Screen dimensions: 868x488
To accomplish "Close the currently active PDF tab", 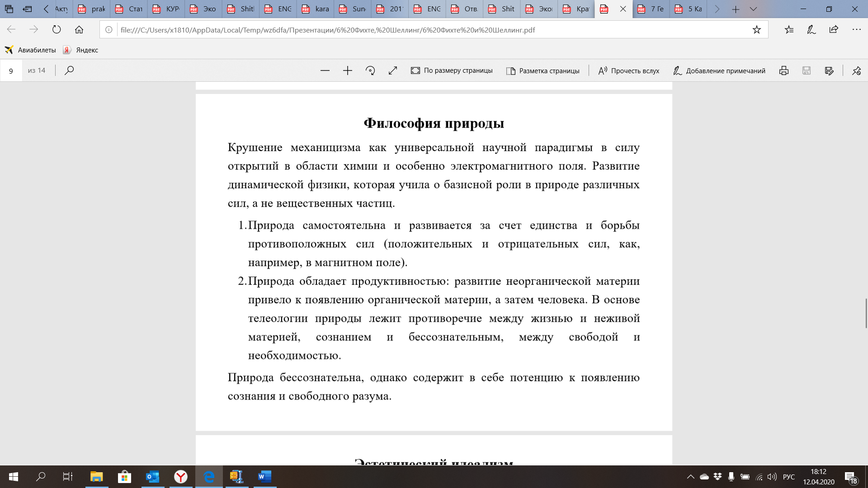I will [x=623, y=9].
